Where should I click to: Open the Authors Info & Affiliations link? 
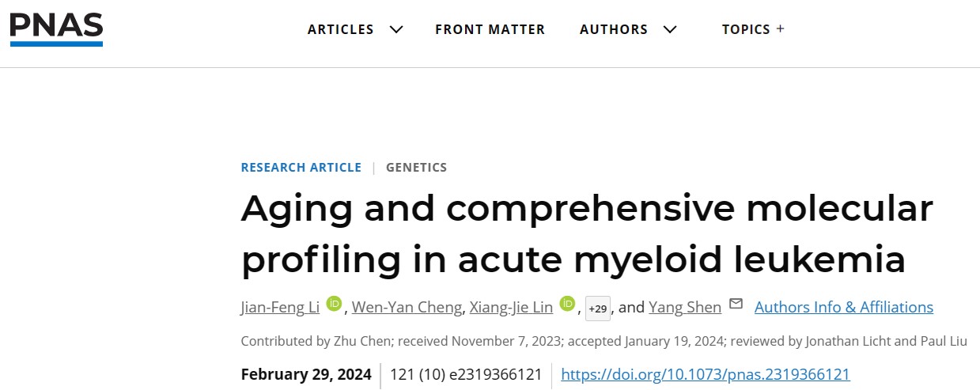pyautogui.click(x=843, y=307)
